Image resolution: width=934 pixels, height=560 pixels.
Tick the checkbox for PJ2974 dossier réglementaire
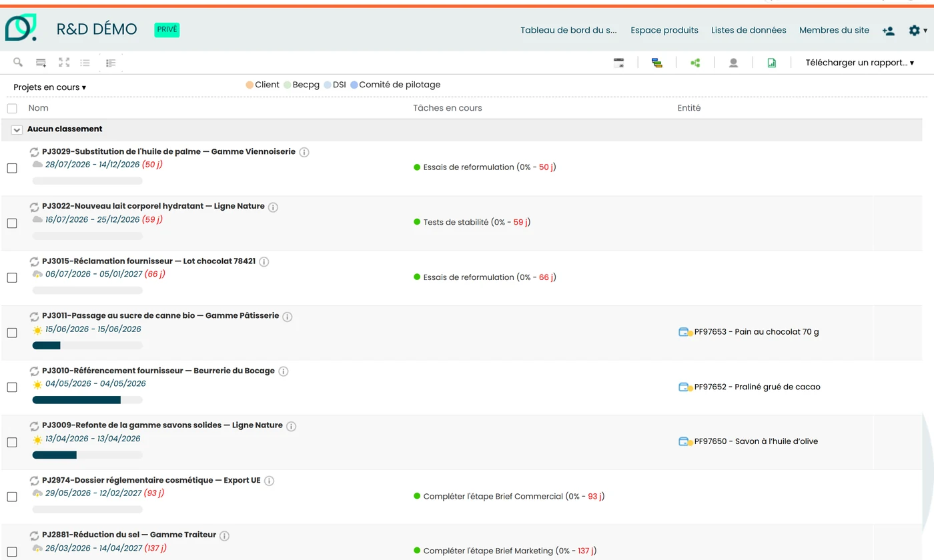[12, 497]
